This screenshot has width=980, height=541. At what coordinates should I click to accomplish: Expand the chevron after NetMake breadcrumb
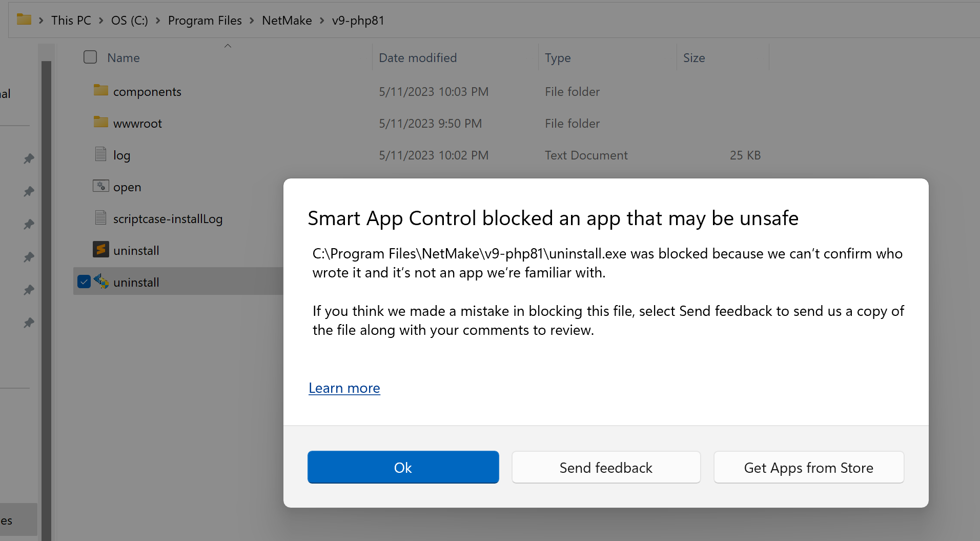(x=322, y=21)
